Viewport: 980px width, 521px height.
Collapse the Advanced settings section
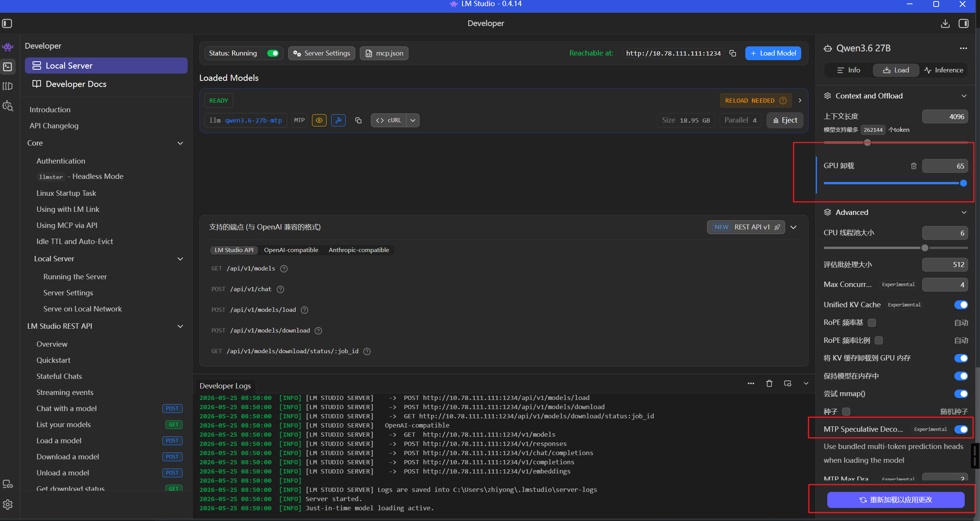(964, 212)
